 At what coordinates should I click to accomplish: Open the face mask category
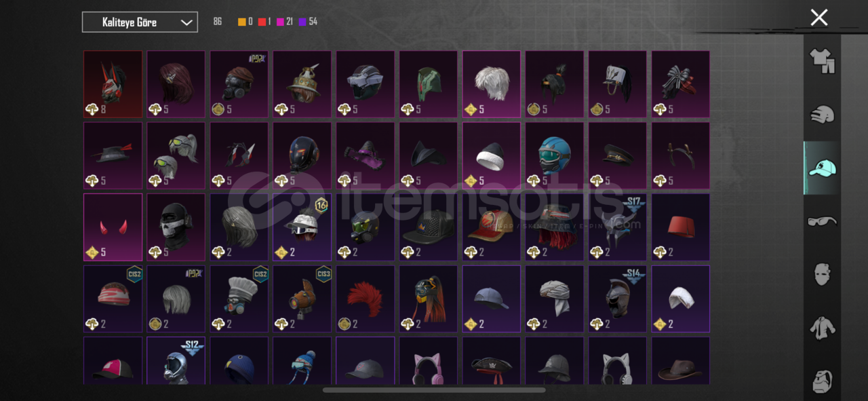click(823, 274)
